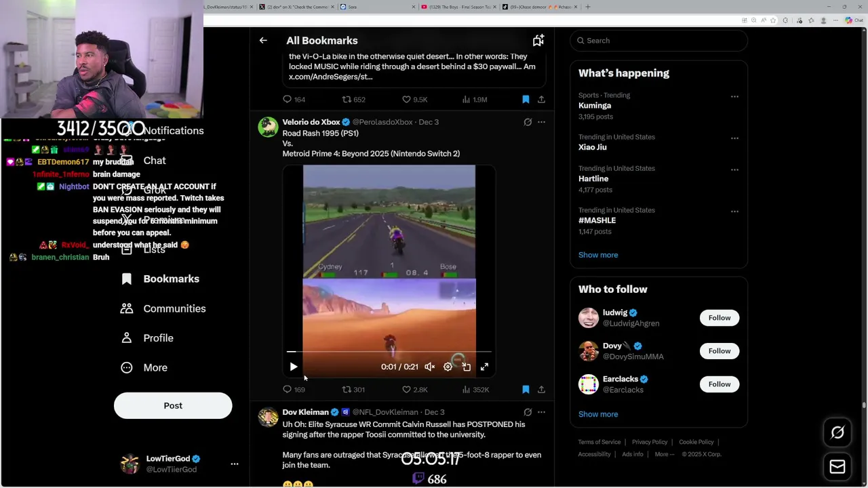Go to Profile in the sidebar
The height and width of the screenshot is (488, 868).
[147, 338]
